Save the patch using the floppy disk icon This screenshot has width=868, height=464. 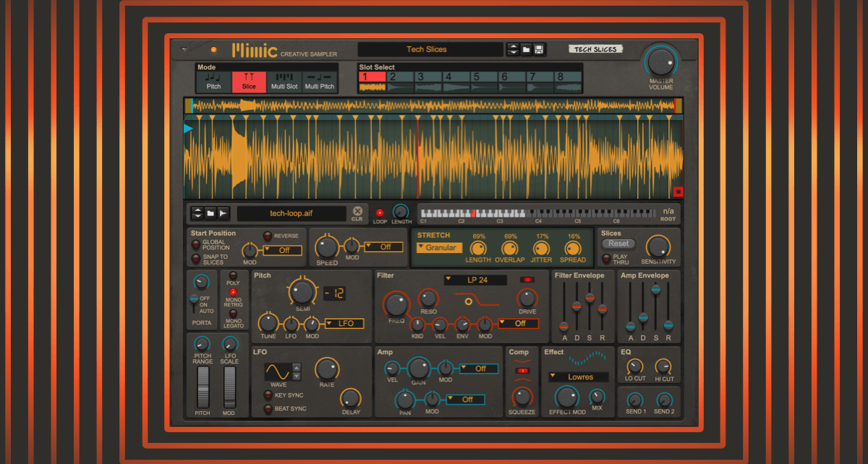[539, 49]
